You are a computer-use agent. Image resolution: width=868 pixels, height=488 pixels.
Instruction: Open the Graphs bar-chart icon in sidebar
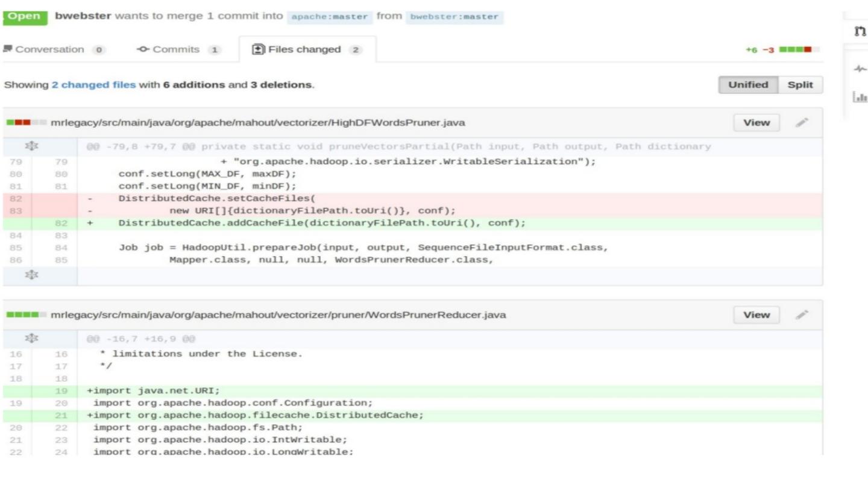tap(860, 96)
